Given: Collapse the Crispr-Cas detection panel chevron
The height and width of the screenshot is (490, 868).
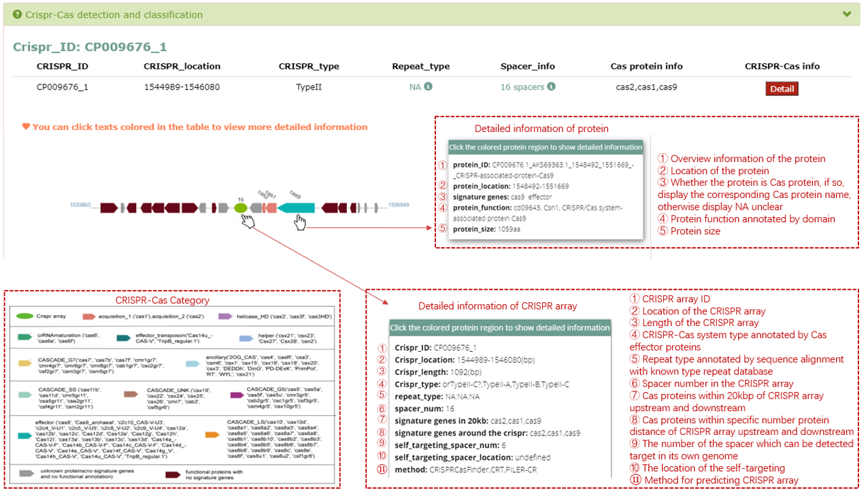Looking at the screenshot, I should click(x=846, y=14).
